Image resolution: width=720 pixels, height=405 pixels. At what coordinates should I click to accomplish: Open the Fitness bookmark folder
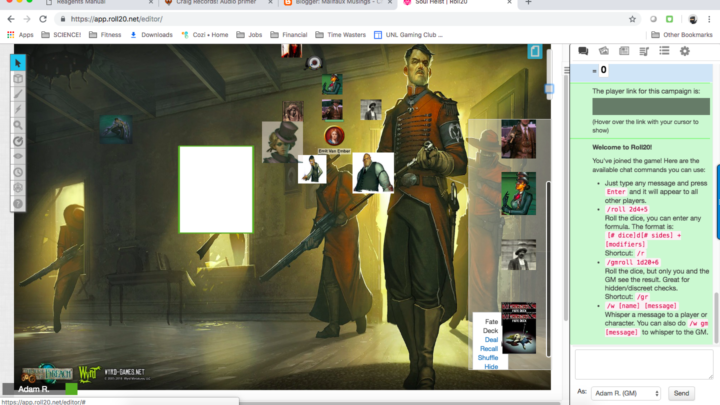point(105,35)
